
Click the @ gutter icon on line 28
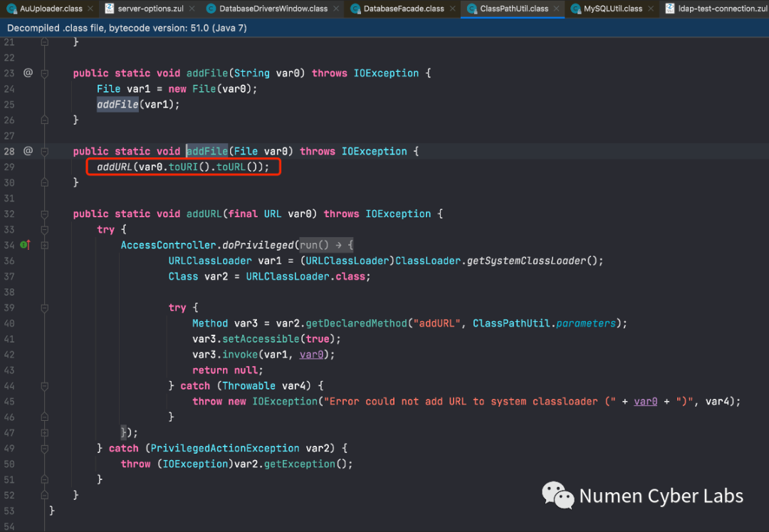[28, 151]
